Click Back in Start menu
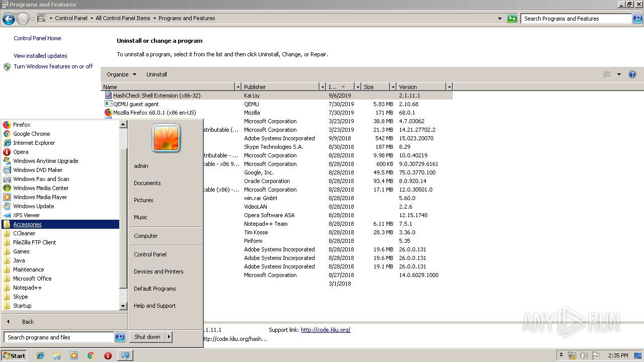Screen dimensions: 644x362 coord(28,322)
